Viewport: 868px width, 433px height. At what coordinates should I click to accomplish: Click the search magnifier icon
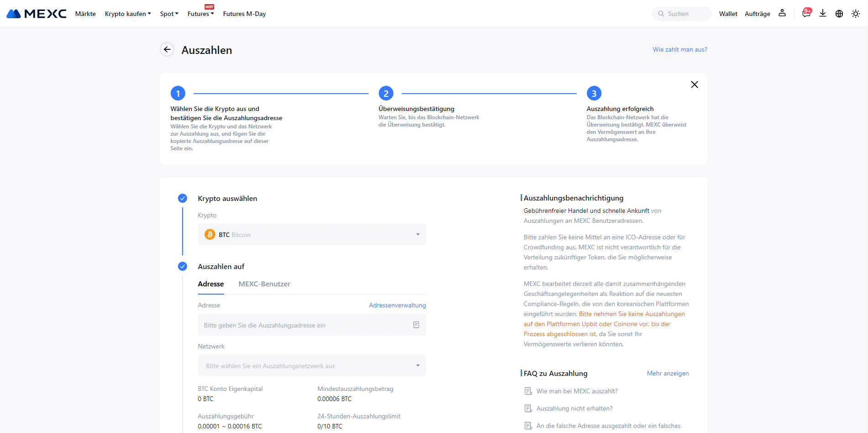(661, 14)
